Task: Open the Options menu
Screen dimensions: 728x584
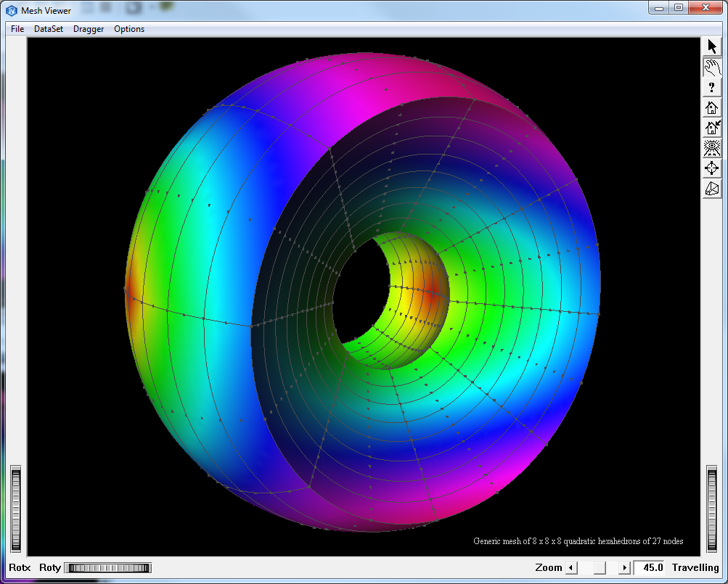Action: click(x=129, y=29)
